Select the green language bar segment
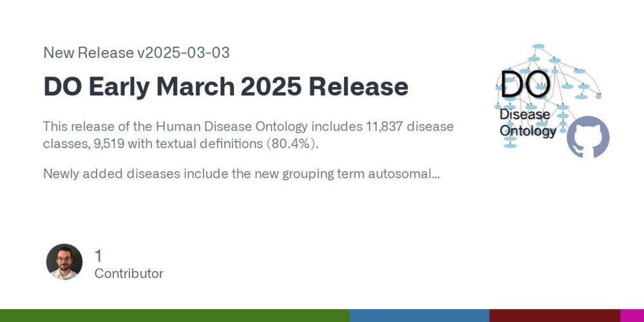This screenshot has height=322, width=644. coord(175,316)
